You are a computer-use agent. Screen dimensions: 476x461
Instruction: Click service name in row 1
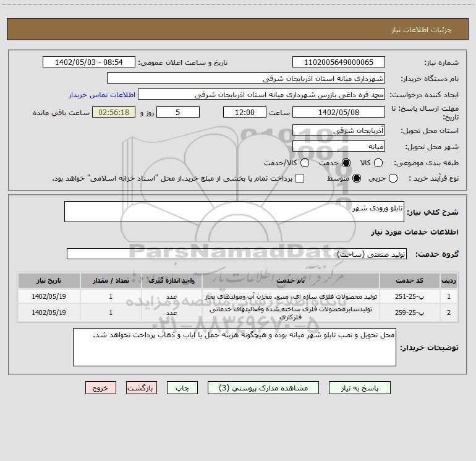291,296
